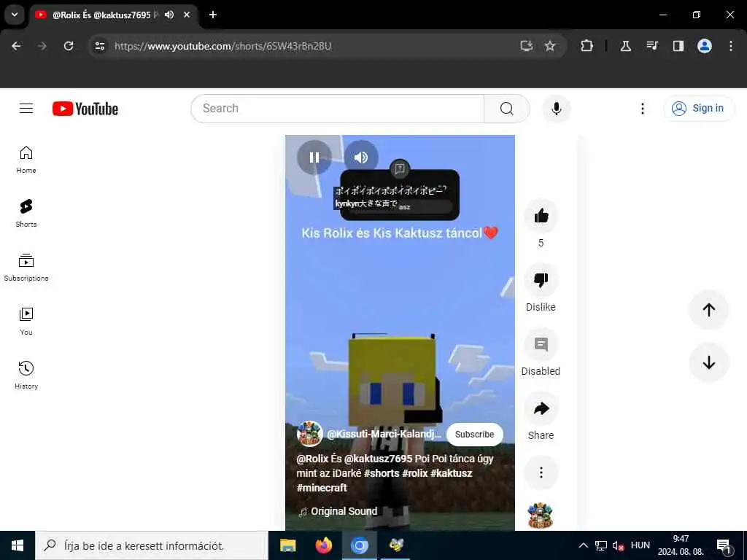Toggle browser side panel
This screenshot has height=560, width=747.
[x=678, y=46]
